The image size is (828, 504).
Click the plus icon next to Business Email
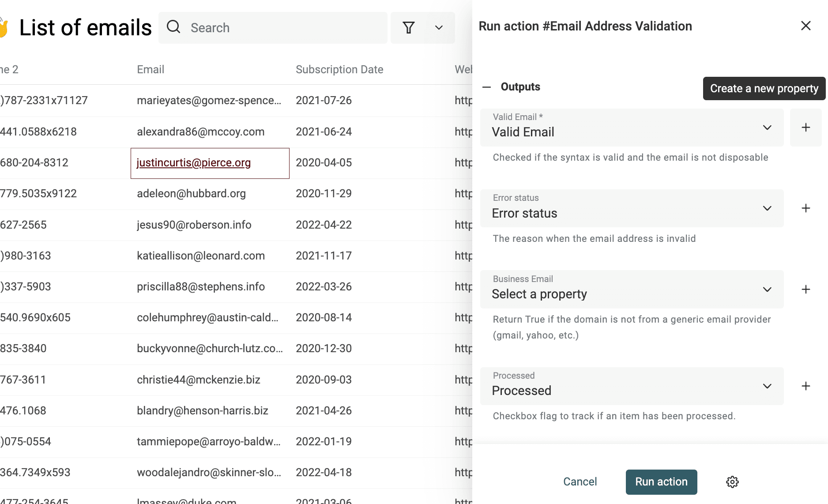[x=805, y=290]
